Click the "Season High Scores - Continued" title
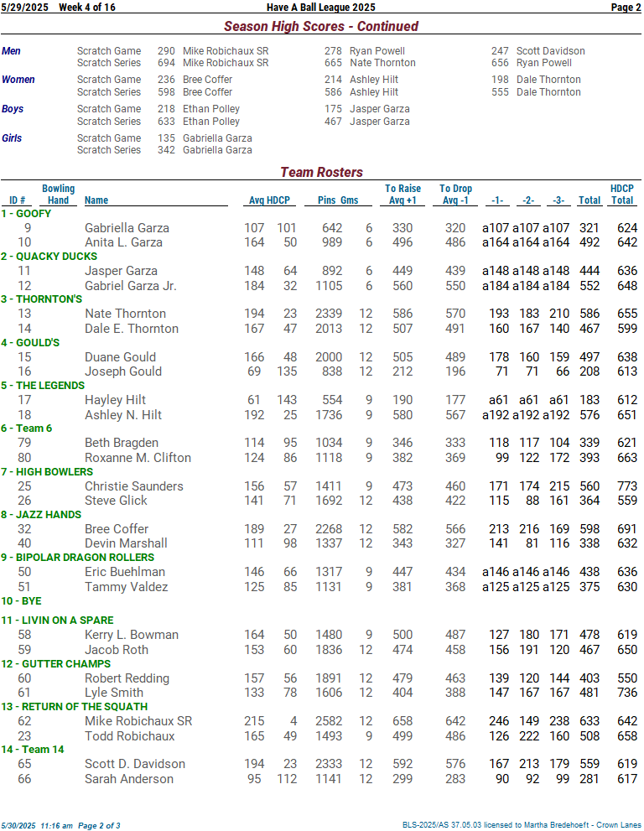This screenshot has height=831, width=644. tap(321, 26)
